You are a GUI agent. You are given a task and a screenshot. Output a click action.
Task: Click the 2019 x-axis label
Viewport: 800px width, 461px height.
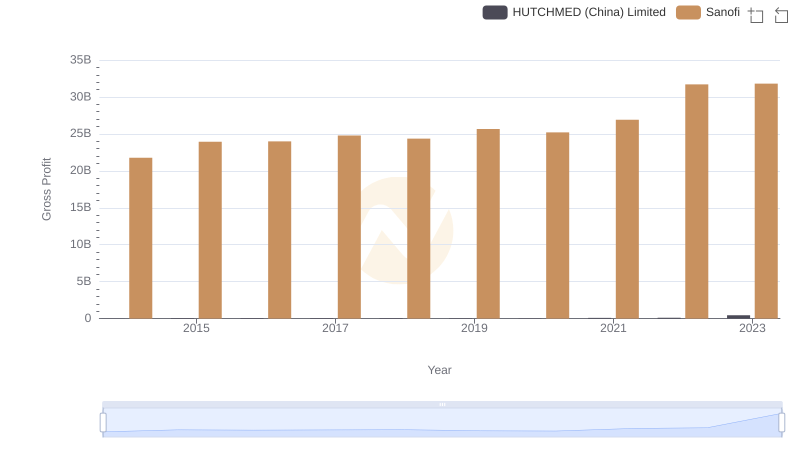(x=474, y=328)
